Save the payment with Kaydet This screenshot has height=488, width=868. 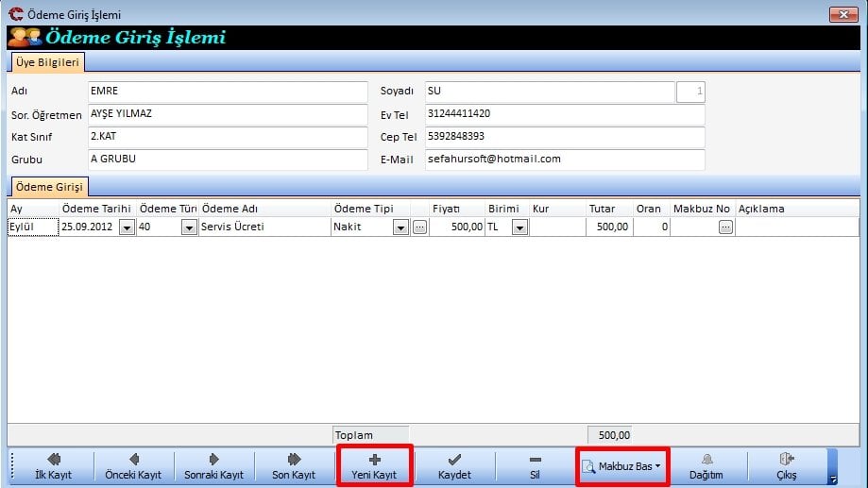tap(454, 466)
